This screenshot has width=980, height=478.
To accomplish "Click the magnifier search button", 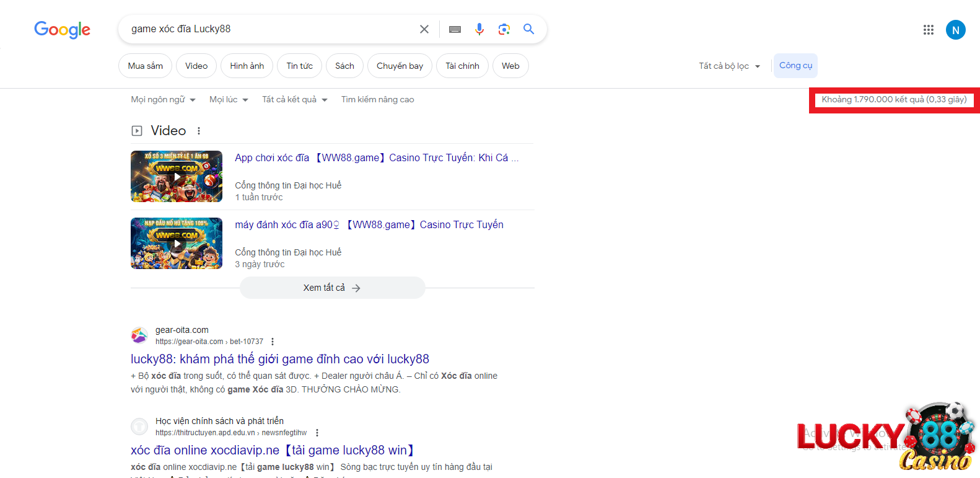I will (528, 29).
